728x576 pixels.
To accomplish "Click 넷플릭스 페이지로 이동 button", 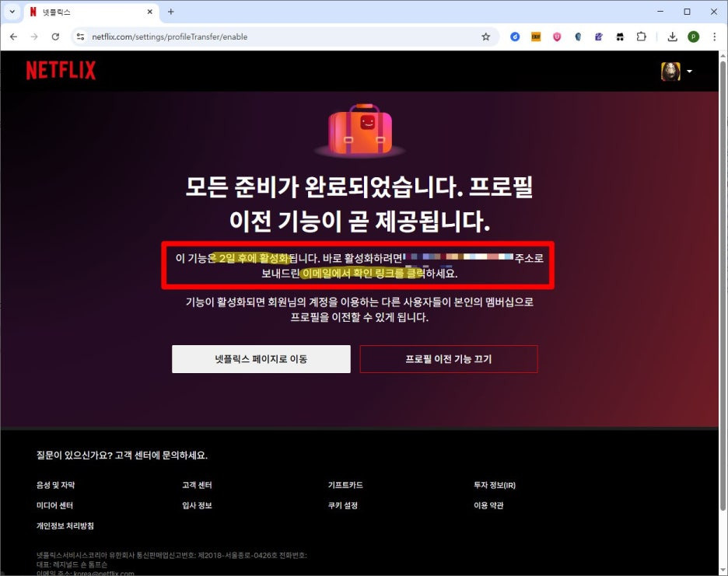I will (261, 359).
